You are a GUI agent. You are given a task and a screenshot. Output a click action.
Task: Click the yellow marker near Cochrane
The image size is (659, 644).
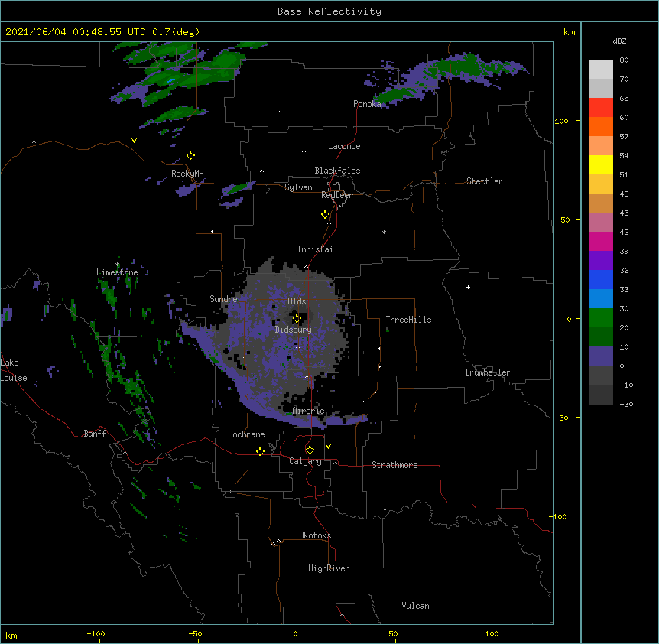pyautogui.click(x=260, y=451)
